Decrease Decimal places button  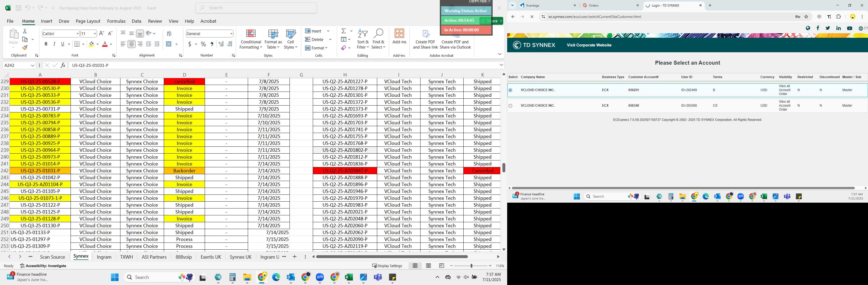point(230,44)
